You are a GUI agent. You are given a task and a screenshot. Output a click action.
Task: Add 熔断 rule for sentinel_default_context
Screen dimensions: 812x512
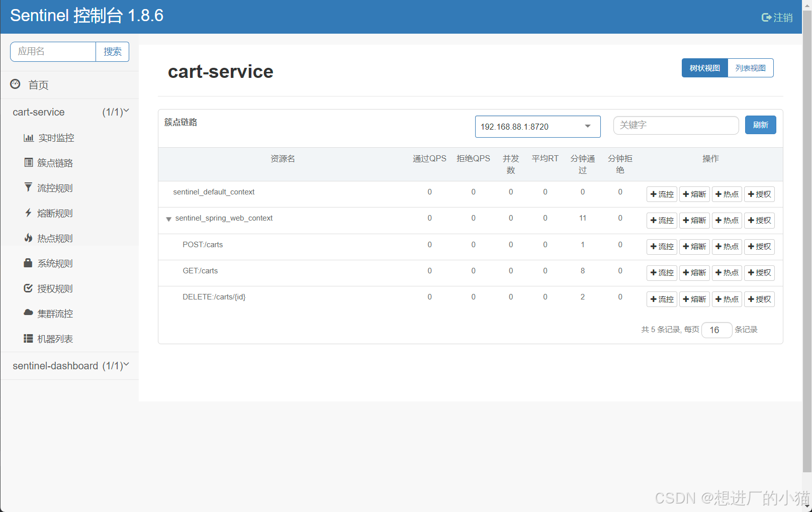click(694, 194)
